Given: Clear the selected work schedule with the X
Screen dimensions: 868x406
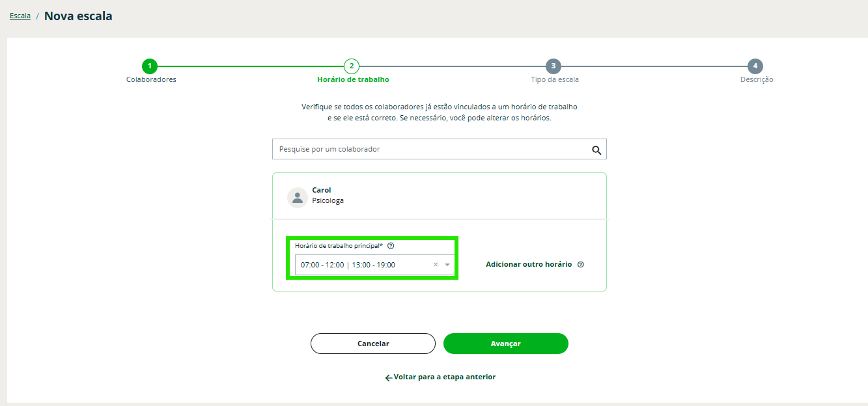Looking at the screenshot, I should [x=436, y=265].
